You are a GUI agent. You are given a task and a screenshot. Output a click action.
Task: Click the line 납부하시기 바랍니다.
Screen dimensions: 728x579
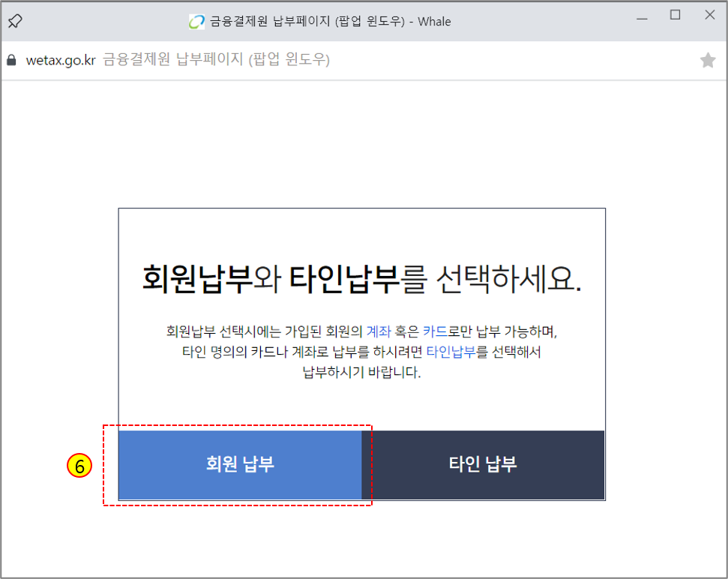coord(361,372)
